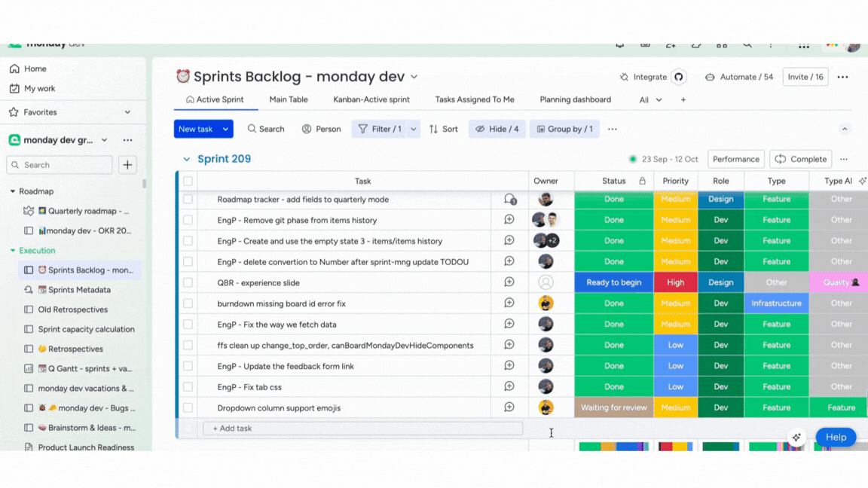Switch to the Active Sprint tab
The width and height of the screenshot is (868, 488).
click(215, 100)
